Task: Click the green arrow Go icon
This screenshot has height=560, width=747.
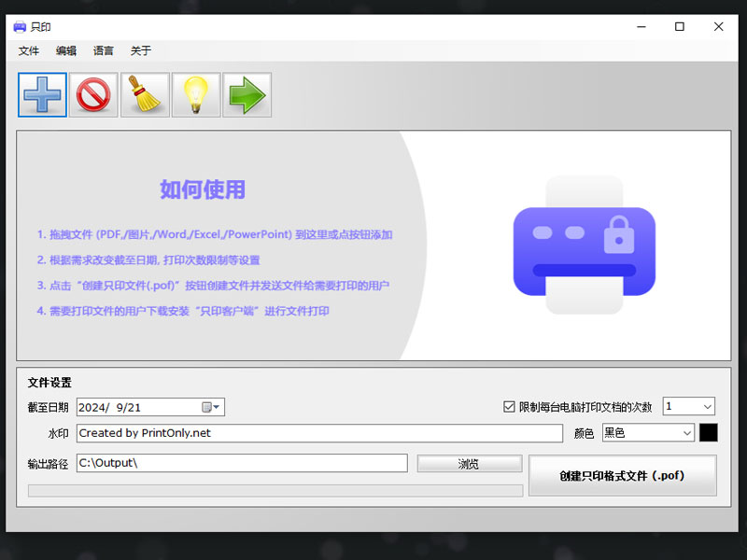Action: point(247,94)
